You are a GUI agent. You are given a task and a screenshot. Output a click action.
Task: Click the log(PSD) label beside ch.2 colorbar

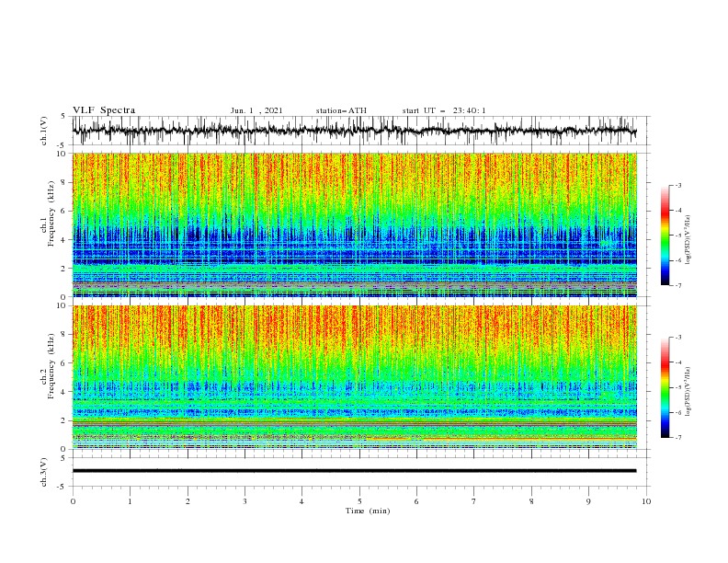click(688, 391)
